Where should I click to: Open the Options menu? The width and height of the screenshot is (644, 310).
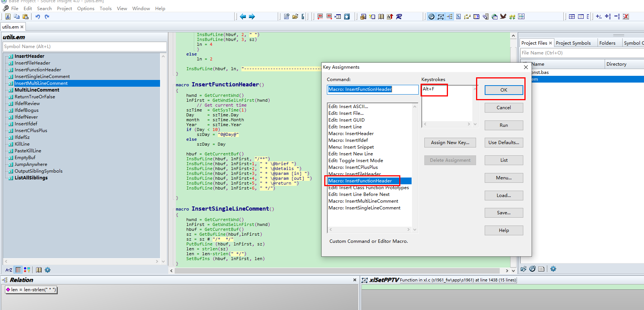pos(85,8)
